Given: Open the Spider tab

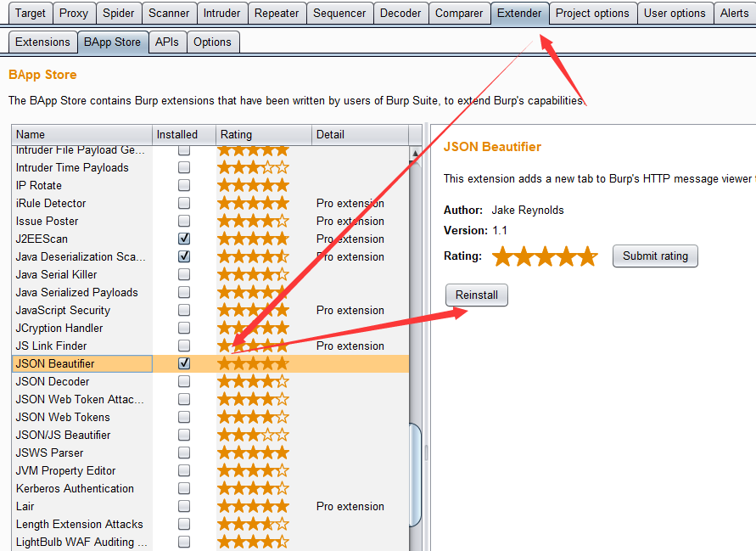Looking at the screenshot, I should pyautogui.click(x=118, y=13).
